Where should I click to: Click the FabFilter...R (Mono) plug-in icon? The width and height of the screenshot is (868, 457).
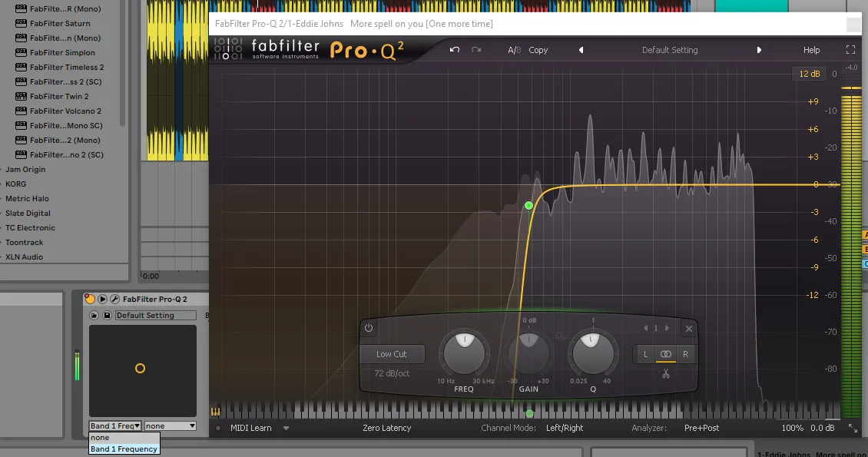(21, 9)
